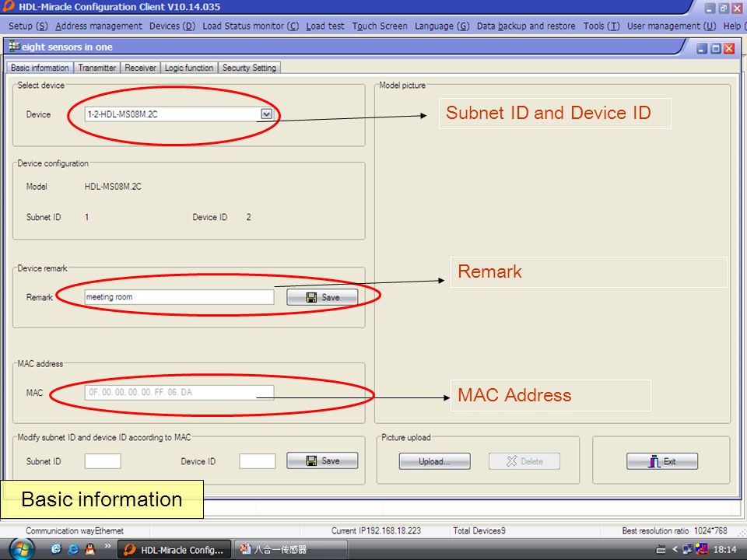Image resolution: width=747 pixels, height=560 pixels.
Task: Open the Setup (S) menu
Action: point(28,26)
